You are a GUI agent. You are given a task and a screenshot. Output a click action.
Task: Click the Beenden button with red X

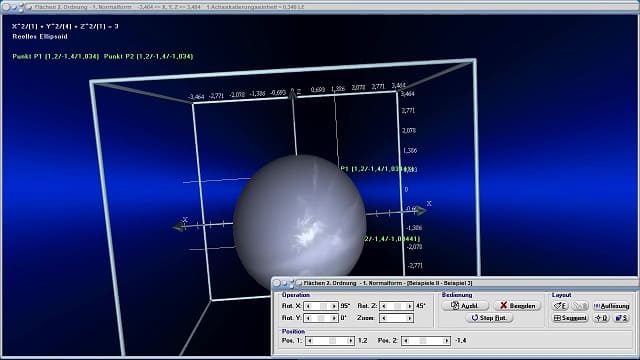pos(517,305)
